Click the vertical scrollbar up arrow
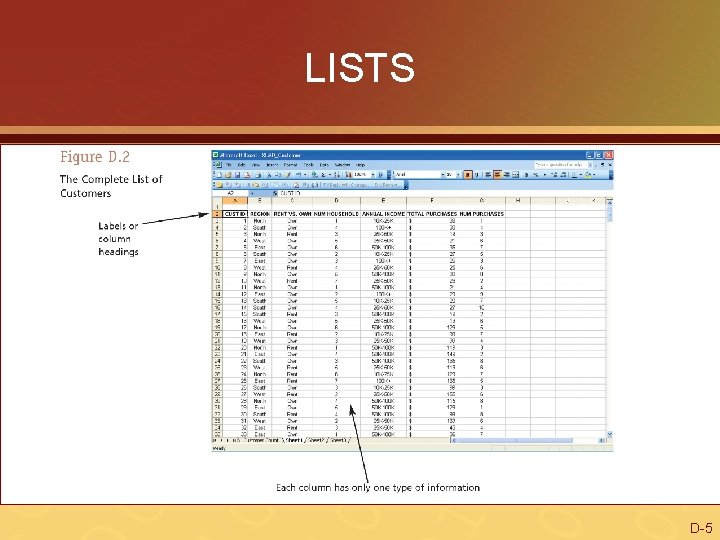Viewport: 720px width, 540px height. (610, 203)
